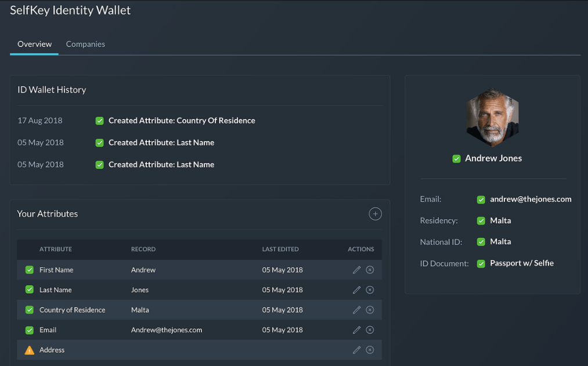Click the First Name verified checkmark
This screenshot has height=366, width=588.
pyautogui.click(x=29, y=270)
